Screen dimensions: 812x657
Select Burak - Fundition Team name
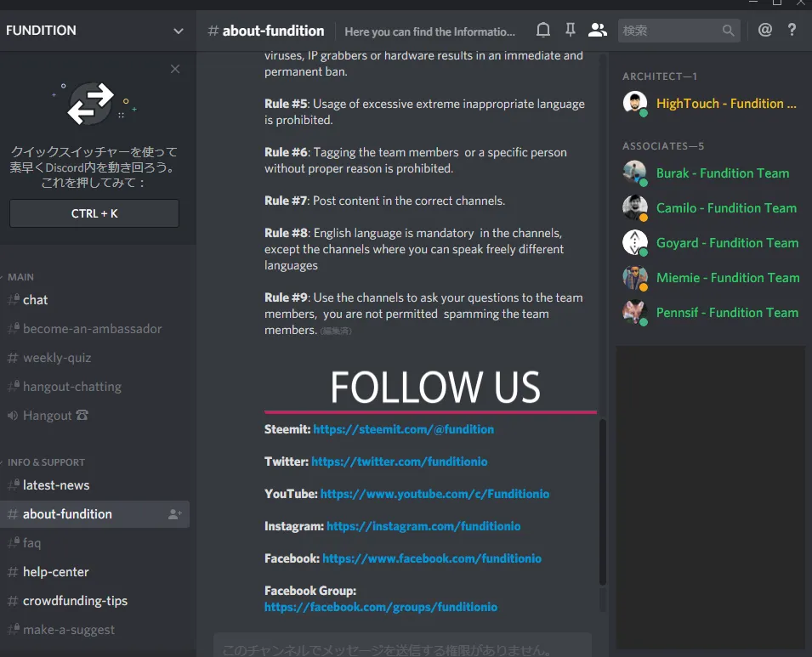[723, 173]
